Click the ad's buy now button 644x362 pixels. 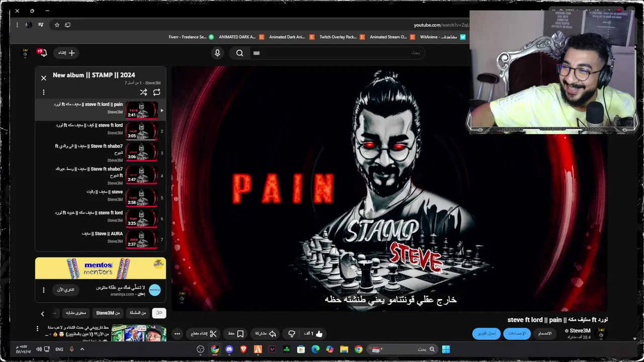[65, 290]
